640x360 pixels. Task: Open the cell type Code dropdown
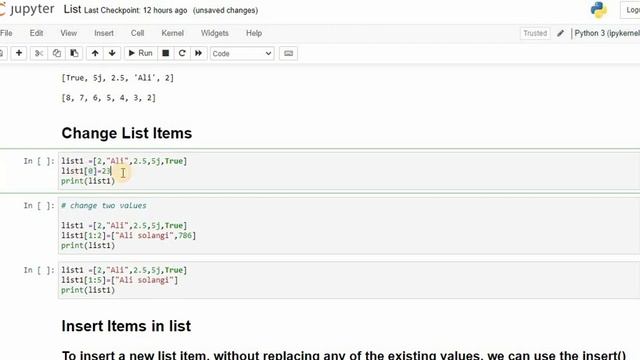(x=242, y=53)
